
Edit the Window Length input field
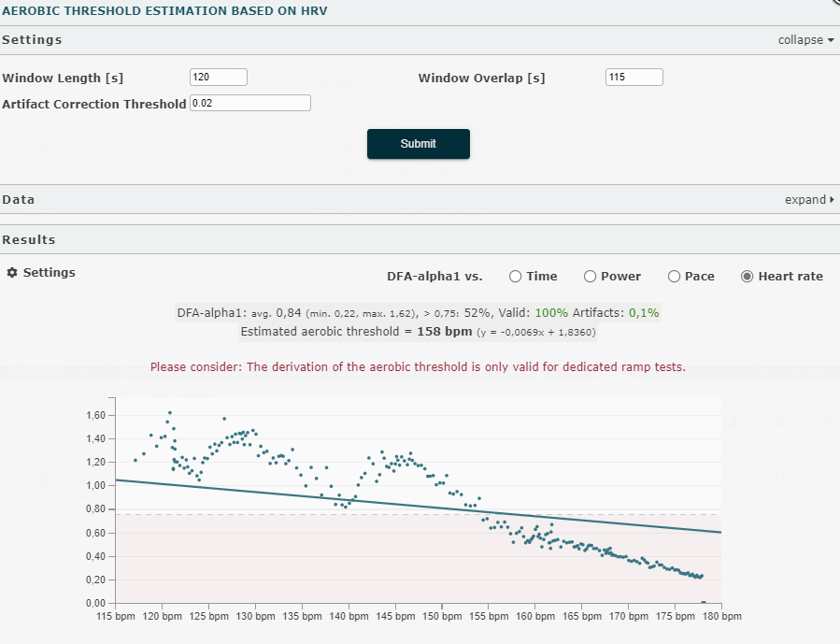(218, 77)
